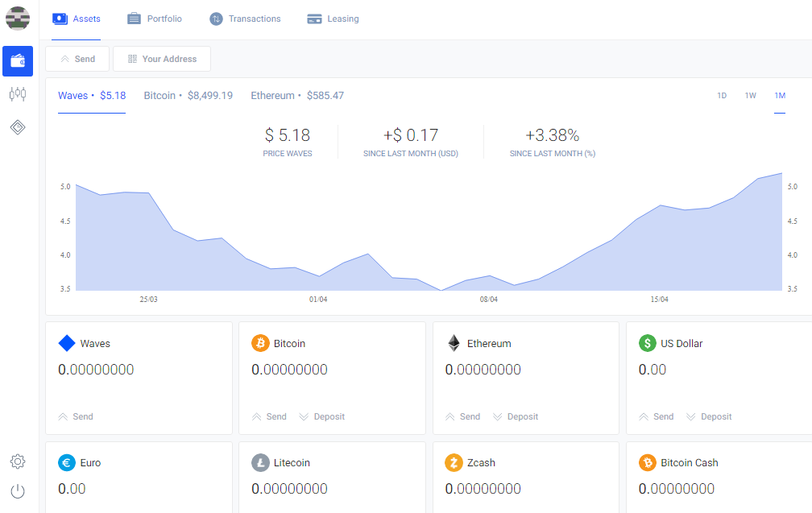Image resolution: width=812 pixels, height=513 pixels.
Task: Open the user avatar profile
Action: coord(18,19)
